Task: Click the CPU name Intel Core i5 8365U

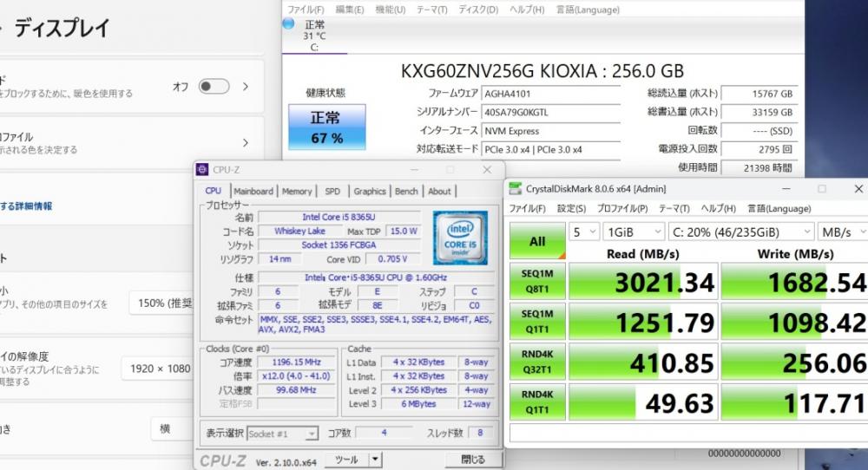Action: tap(339, 218)
